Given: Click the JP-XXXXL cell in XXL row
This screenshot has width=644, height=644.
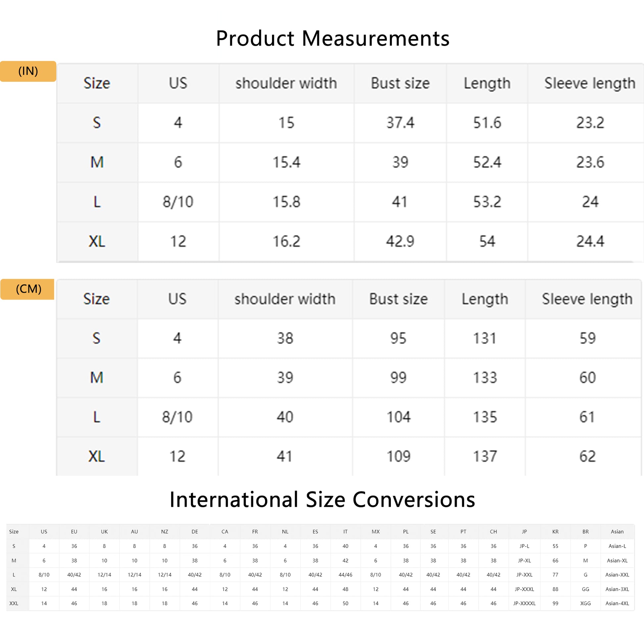Looking at the screenshot, I should click(524, 603).
